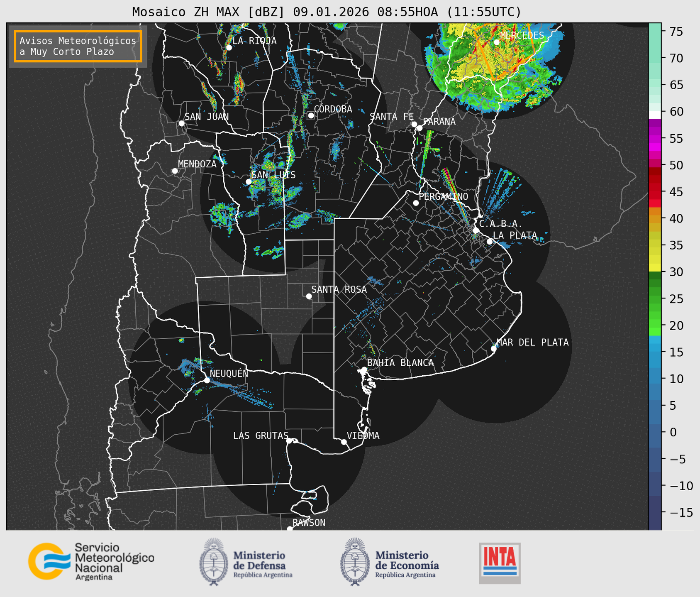Select the Santa Rosa city marker dot
Screen dimensions: 700x597
(x=309, y=296)
